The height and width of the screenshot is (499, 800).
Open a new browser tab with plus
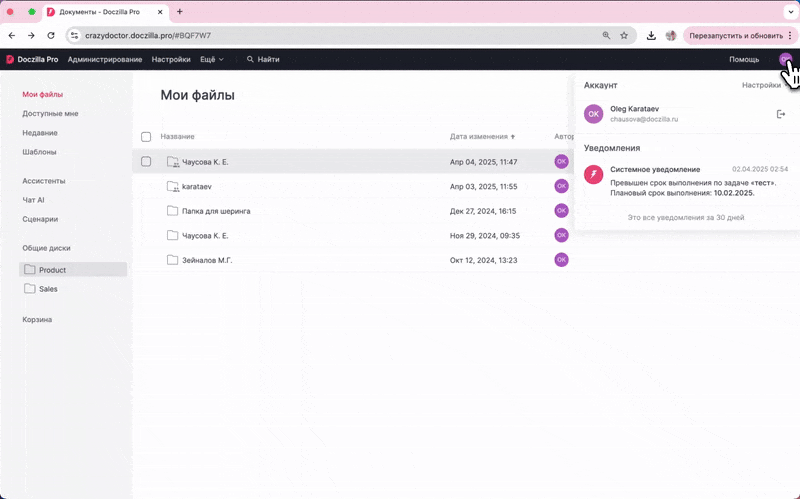(x=180, y=11)
